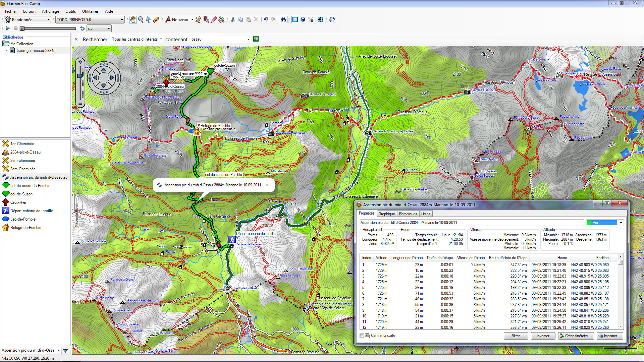Click the Redo arrow icon

(273, 19)
